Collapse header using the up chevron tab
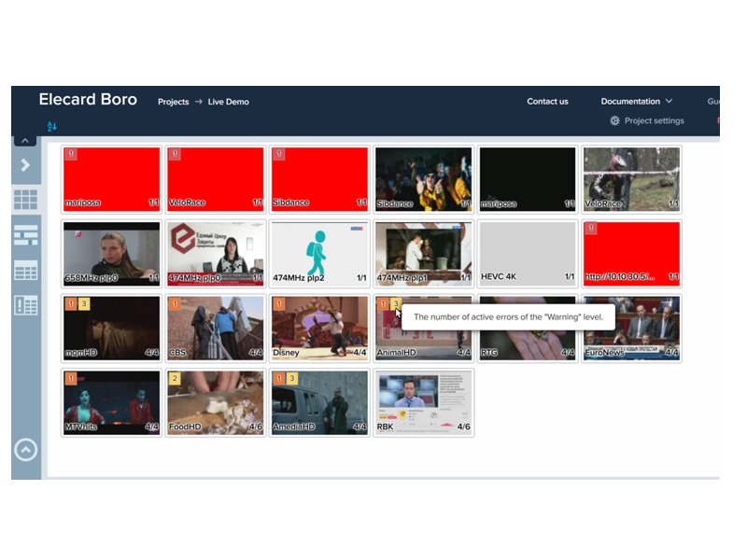This screenshot has width=747, height=560. coord(25,141)
